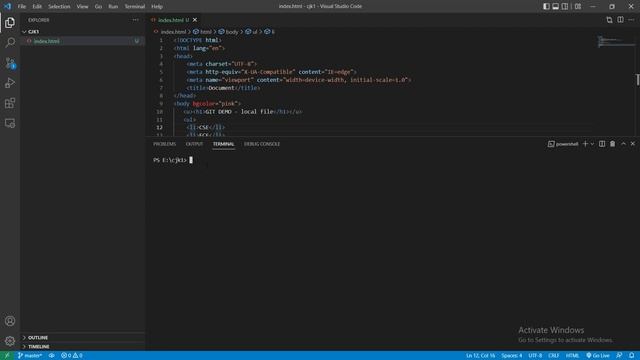Open the Explorer view in activity bar

[10, 23]
